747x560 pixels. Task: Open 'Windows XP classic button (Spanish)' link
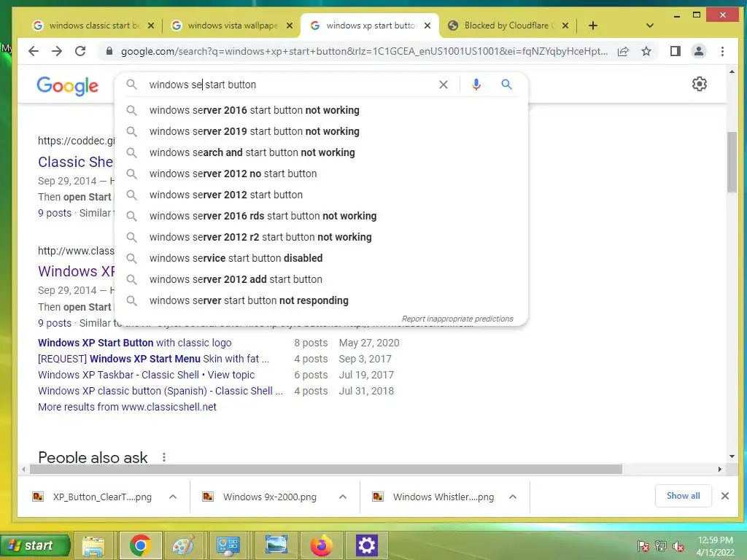tap(160, 391)
